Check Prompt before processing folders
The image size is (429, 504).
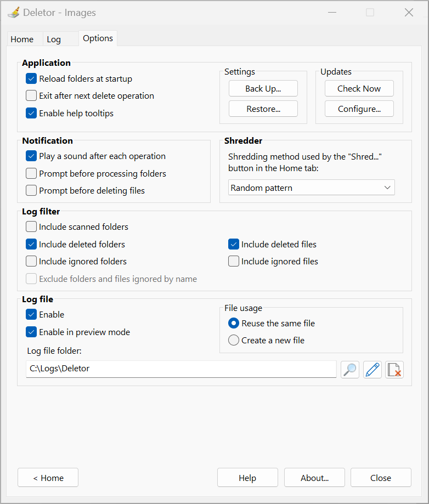(31, 173)
